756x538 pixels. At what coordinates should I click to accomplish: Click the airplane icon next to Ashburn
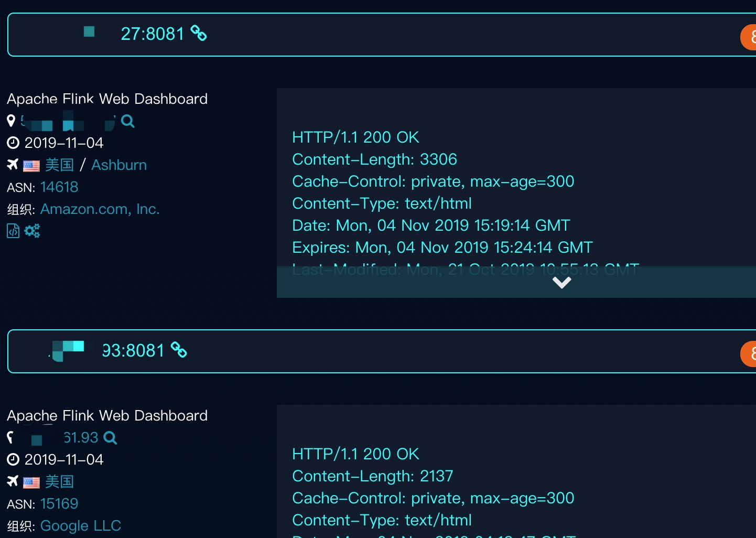coord(13,165)
